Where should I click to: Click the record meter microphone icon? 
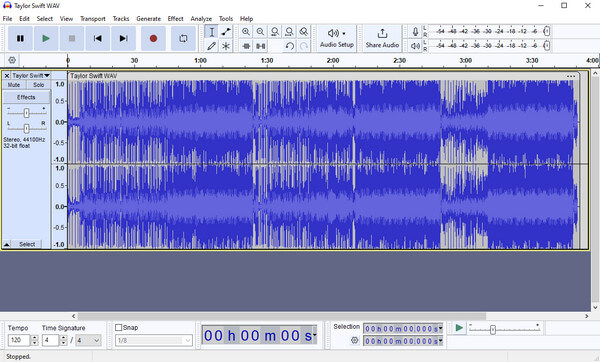point(415,31)
